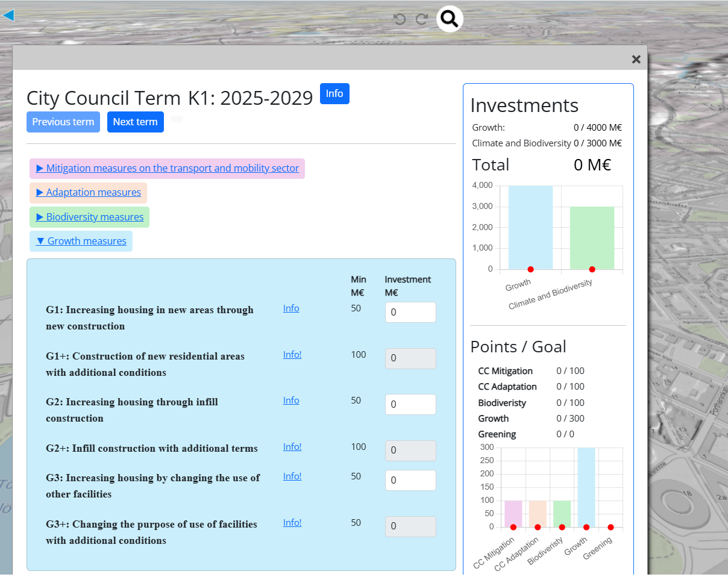This screenshot has height=583, width=728.
Task: Open Info! link for G3+ measure
Action: click(x=292, y=523)
